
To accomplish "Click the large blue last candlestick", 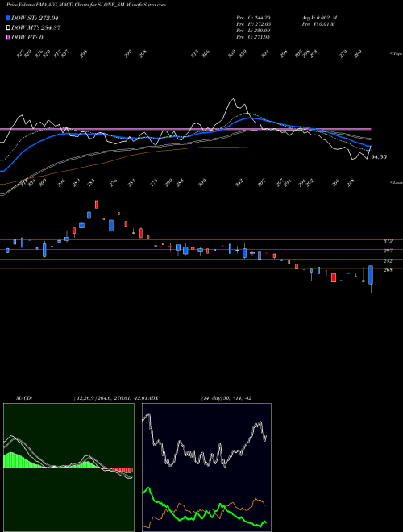I will [x=371, y=275].
